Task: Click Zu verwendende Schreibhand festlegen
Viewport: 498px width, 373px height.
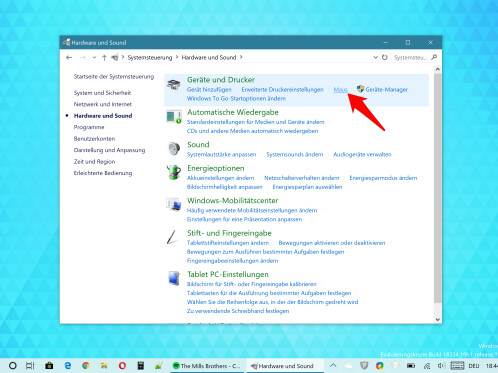Action: click(x=238, y=311)
